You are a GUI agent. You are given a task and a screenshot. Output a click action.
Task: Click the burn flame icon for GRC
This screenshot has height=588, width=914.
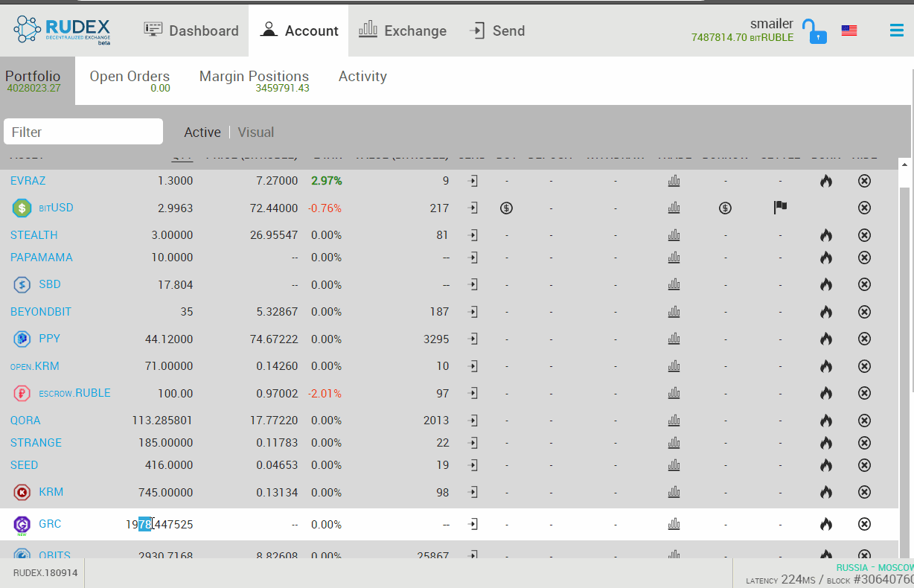pos(825,524)
